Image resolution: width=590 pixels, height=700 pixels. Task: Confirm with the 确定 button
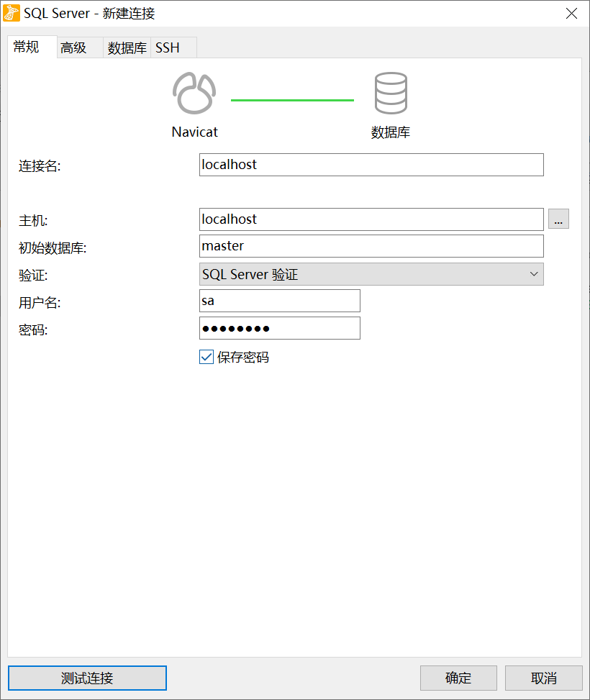(x=458, y=678)
